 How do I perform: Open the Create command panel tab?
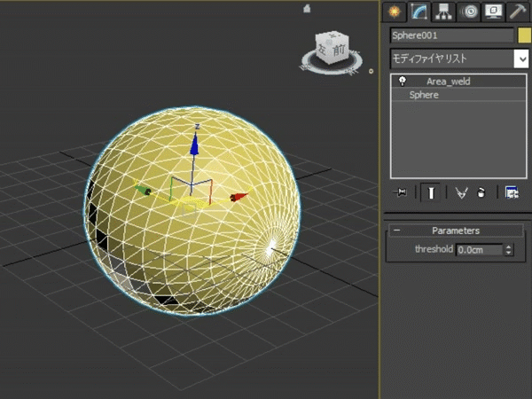394,12
